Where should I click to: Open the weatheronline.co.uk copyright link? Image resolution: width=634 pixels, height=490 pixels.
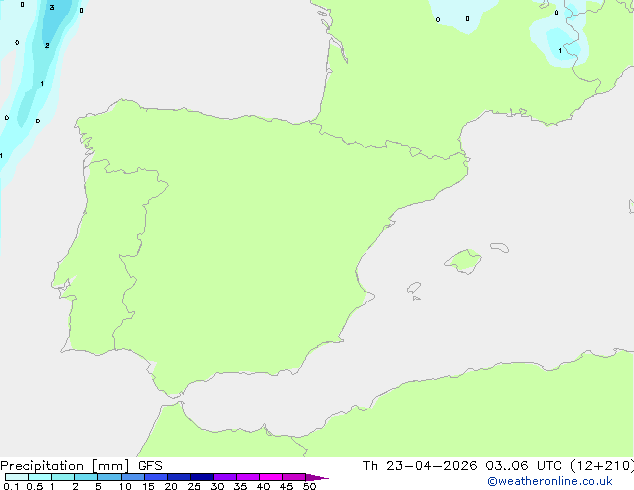[549, 481]
